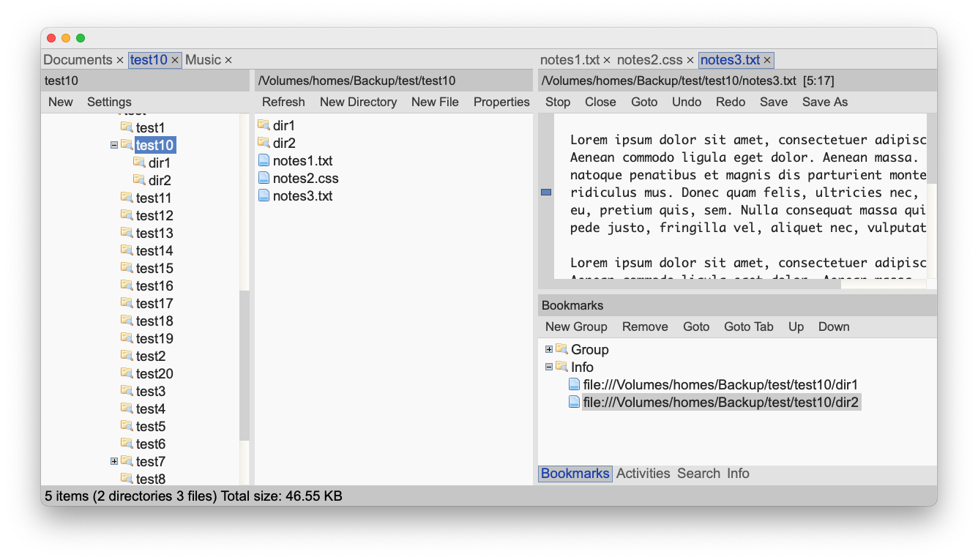This screenshot has width=978, height=560.
Task: Click the dir1 folder icon in file list
Action: tap(264, 125)
